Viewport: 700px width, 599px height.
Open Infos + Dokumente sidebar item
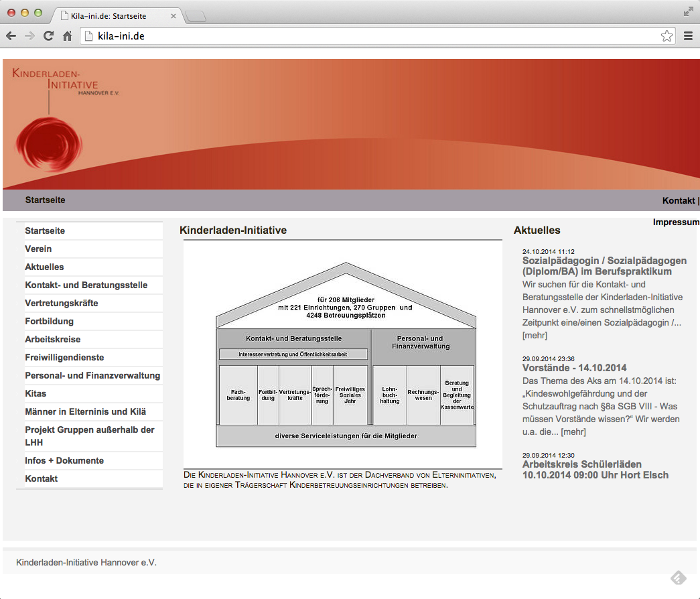pyautogui.click(x=64, y=460)
